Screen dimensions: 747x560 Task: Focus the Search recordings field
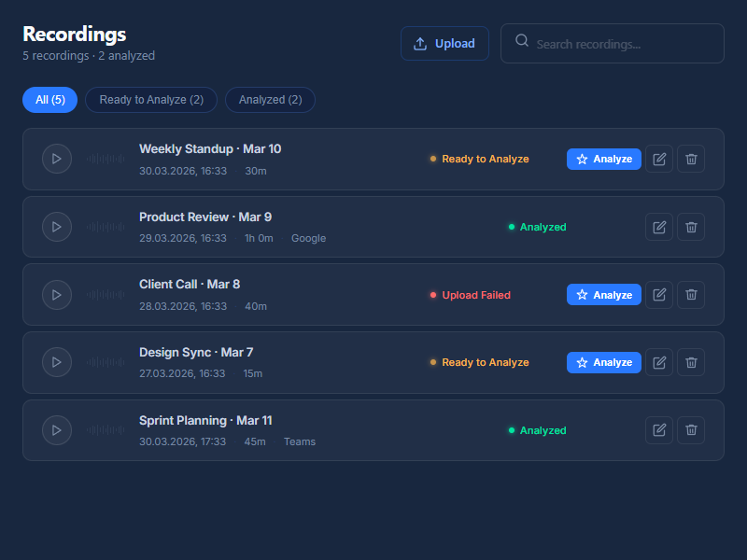613,43
